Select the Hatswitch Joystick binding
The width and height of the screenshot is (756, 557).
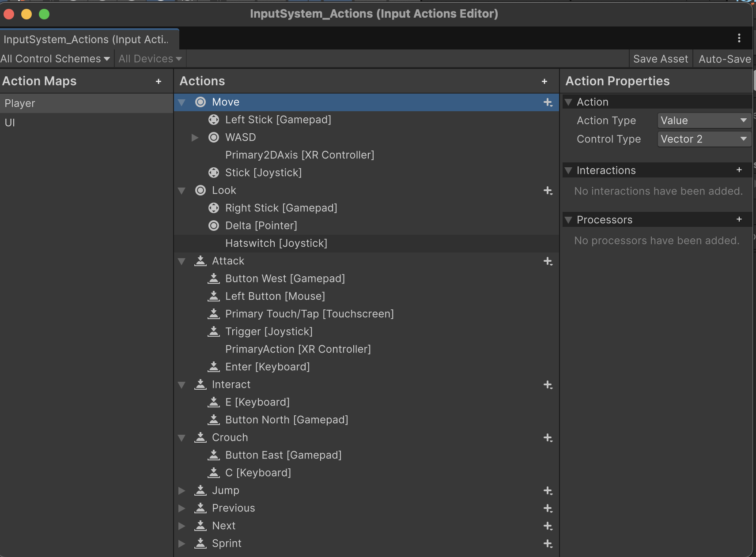pyautogui.click(x=276, y=243)
